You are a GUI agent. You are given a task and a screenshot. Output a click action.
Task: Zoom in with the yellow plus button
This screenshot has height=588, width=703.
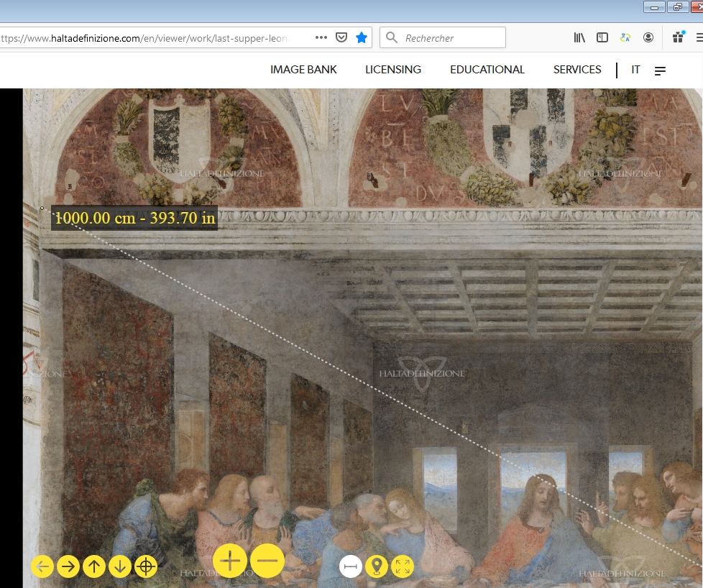coord(230,560)
